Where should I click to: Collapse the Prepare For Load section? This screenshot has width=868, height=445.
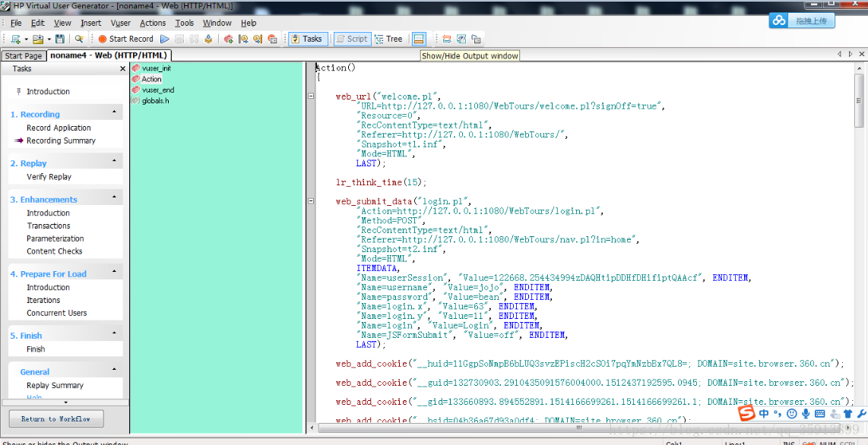tap(114, 272)
